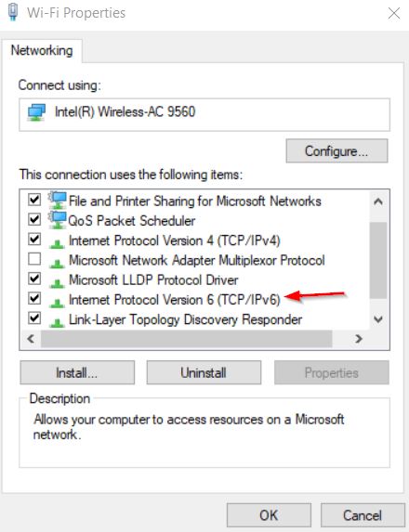Click the LLDP Protocol Driver icon
The width and height of the screenshot is (409, 532).
click(x=57, y=282)
